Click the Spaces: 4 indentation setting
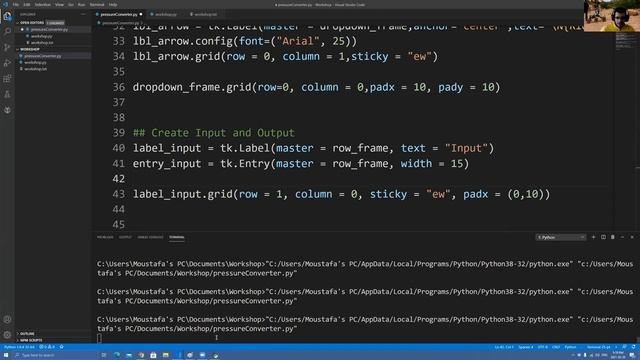Image resolution: width=640 pixels, height=360 pixels. point(526,347)
